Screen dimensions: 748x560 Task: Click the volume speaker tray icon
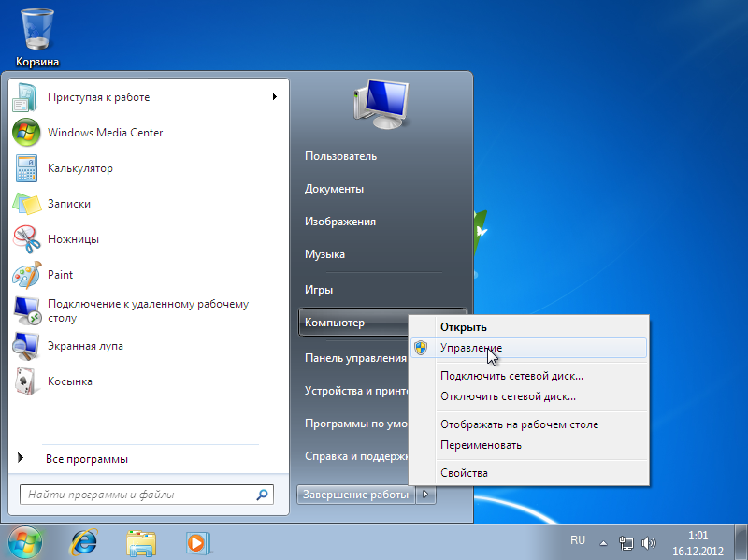point(648,543)
